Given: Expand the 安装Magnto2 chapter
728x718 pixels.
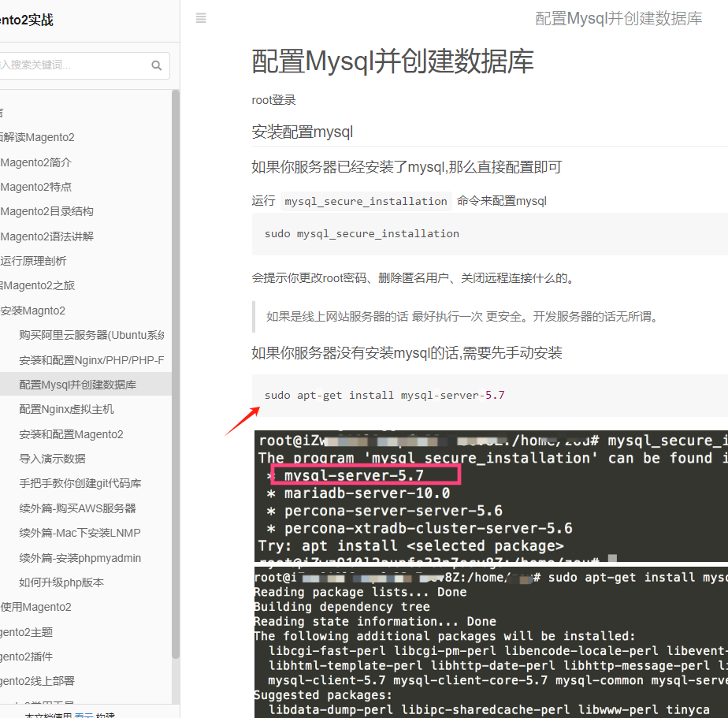Looking at the screenshot, I should (33, 311).
